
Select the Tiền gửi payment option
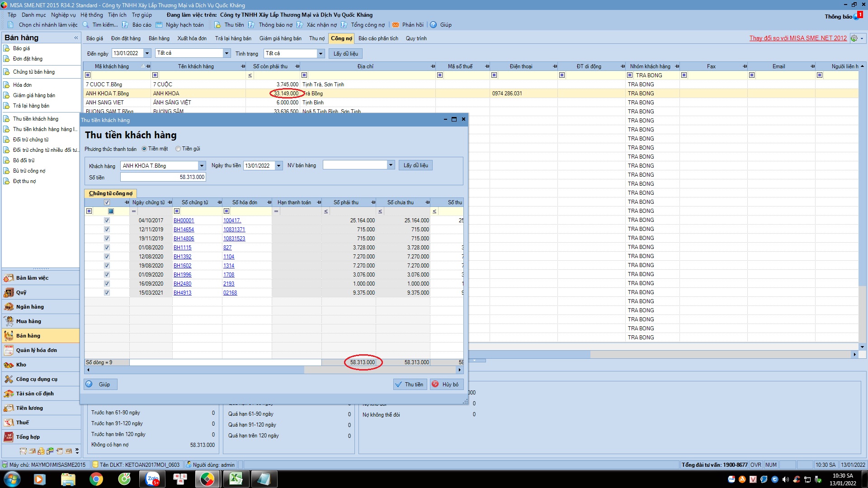point(178,149)
